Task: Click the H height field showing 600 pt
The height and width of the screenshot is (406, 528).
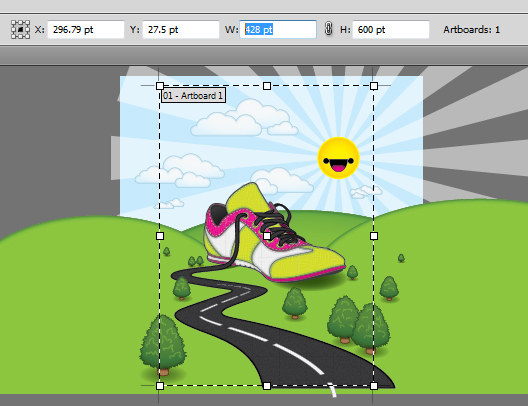Action: click(x=391, y=30)
